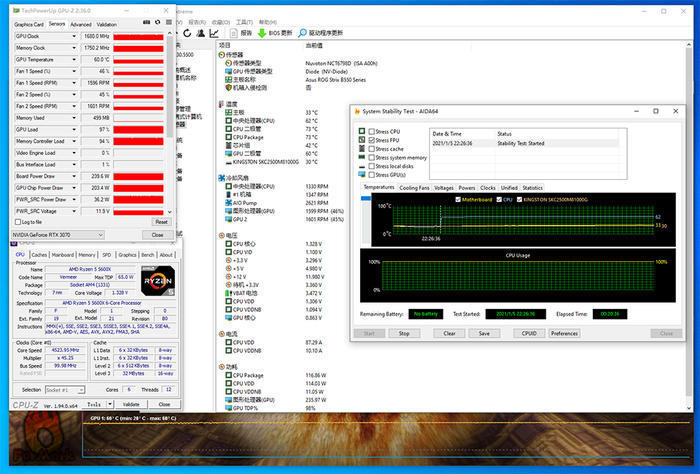Open the GPU Clock sensor dropdown

point(74,36)
